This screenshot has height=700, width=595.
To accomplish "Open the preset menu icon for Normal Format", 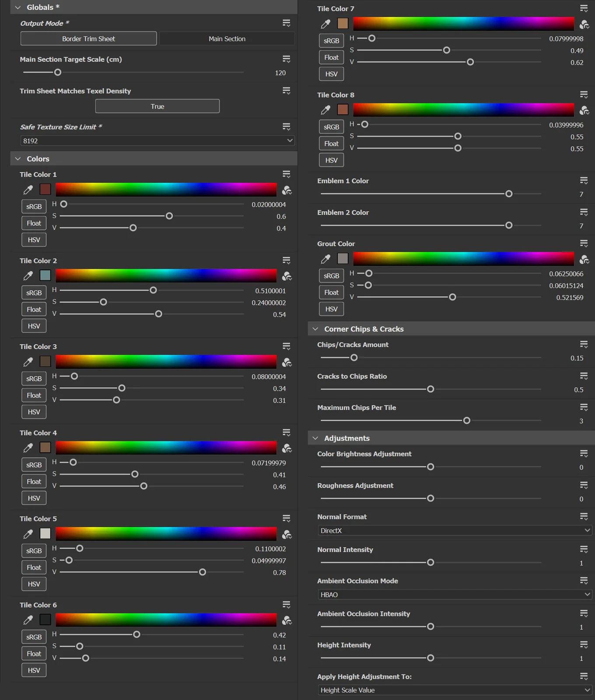I will (584, 517).
